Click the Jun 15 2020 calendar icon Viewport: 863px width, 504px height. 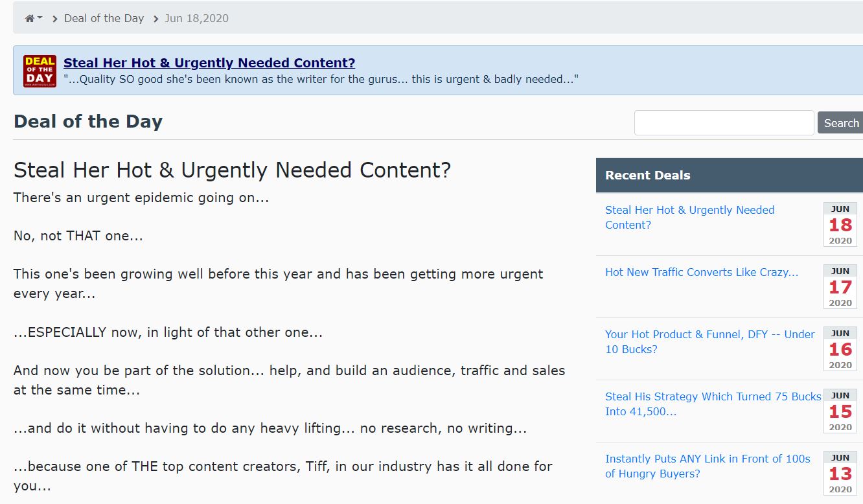point(840,411)
